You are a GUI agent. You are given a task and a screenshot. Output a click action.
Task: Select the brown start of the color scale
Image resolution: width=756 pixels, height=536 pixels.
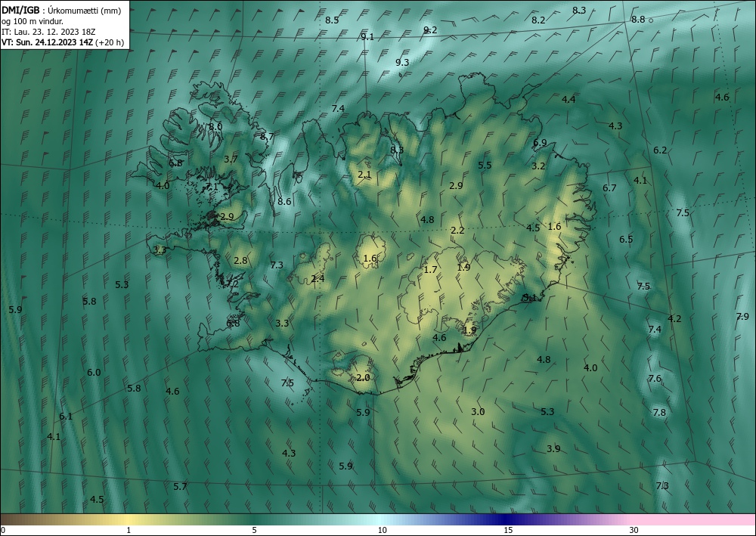tap(14, 519)
